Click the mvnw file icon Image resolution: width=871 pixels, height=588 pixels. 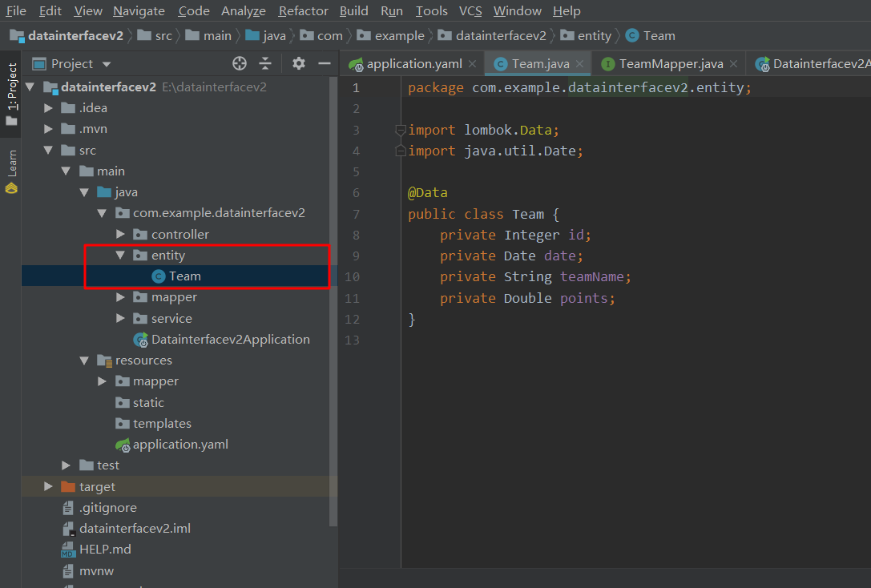click(68, 571)
